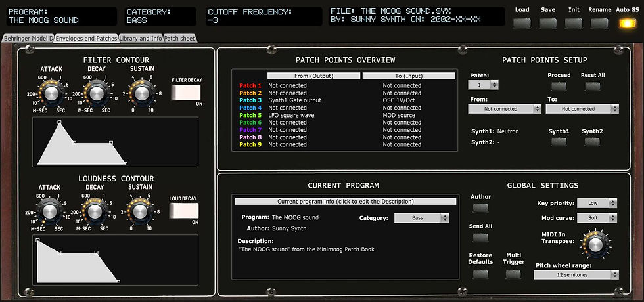Click the Rename button

click(x=599, y=23)
